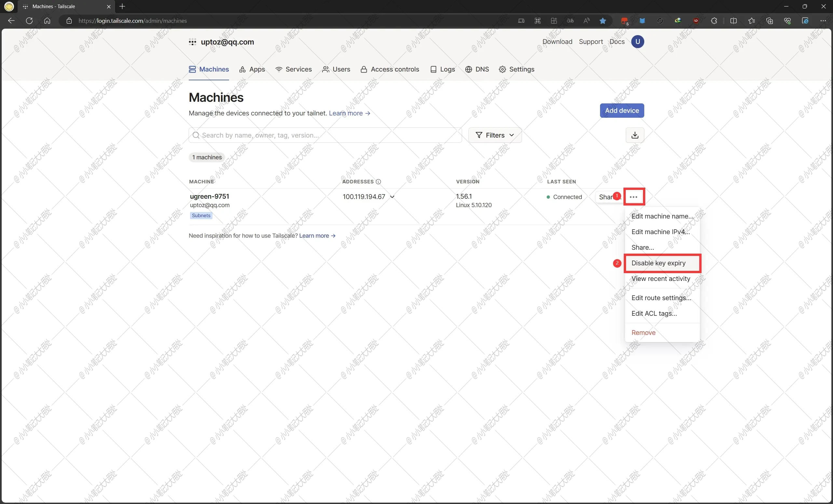Click the 100.119.194.67 address
833x504 pixels.
(x=364, y=197)
